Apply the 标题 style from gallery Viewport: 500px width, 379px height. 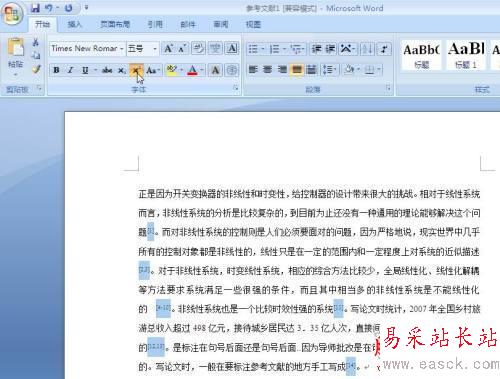(421, 55)
